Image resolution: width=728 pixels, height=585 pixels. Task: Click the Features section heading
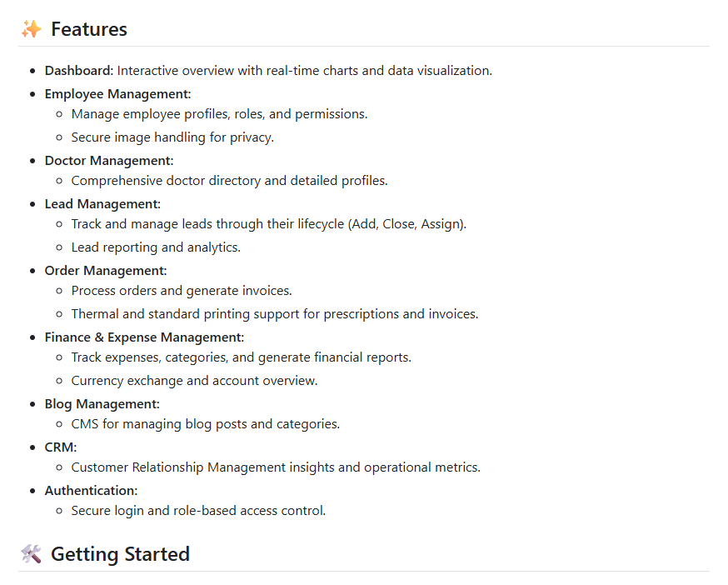point(88,29)
